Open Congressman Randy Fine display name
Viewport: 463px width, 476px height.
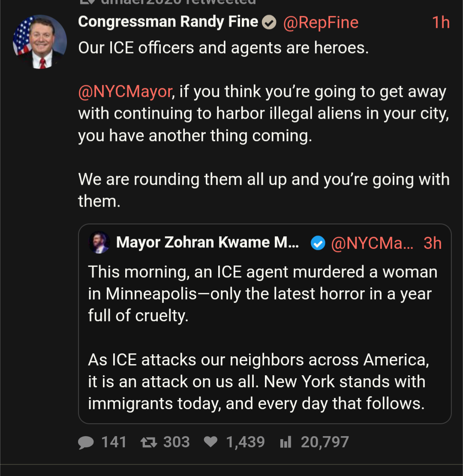[168, 22]
